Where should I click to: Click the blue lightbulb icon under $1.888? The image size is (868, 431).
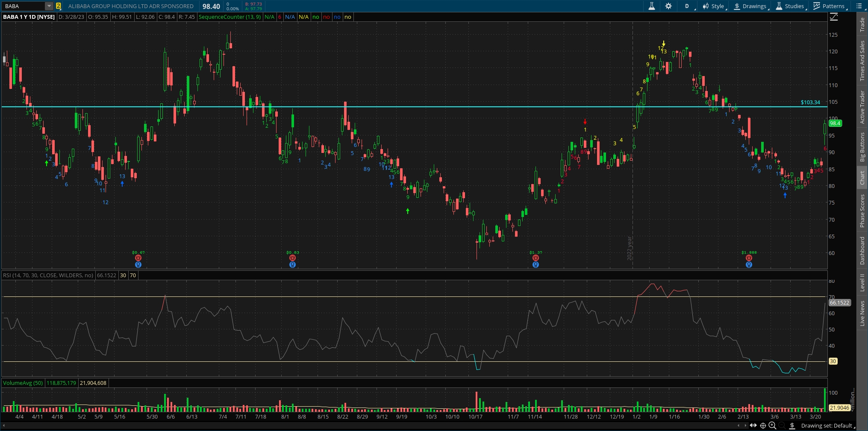(749, 265)
